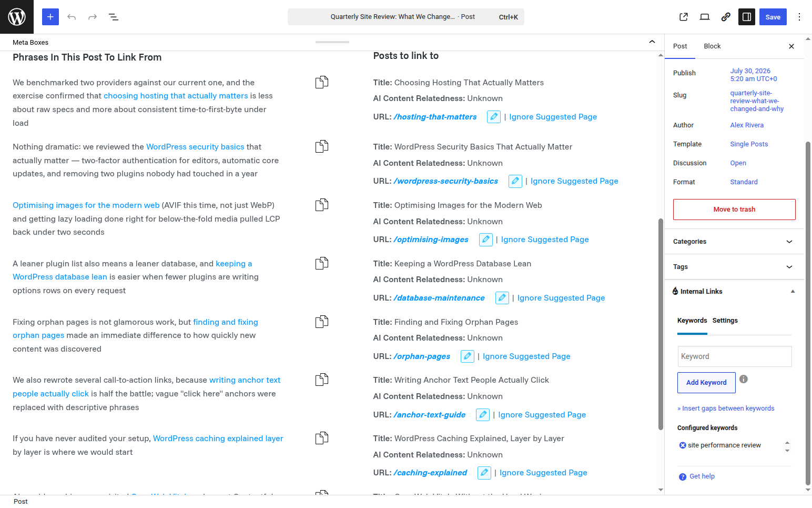Save the post
Image resolution: width=812 pixels, height=508 pixels.
[773, 17]
